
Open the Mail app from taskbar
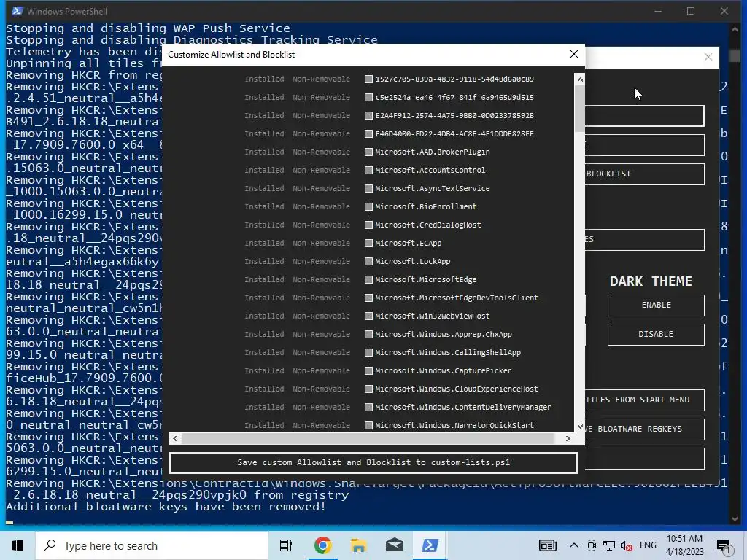tap(395, 545)
